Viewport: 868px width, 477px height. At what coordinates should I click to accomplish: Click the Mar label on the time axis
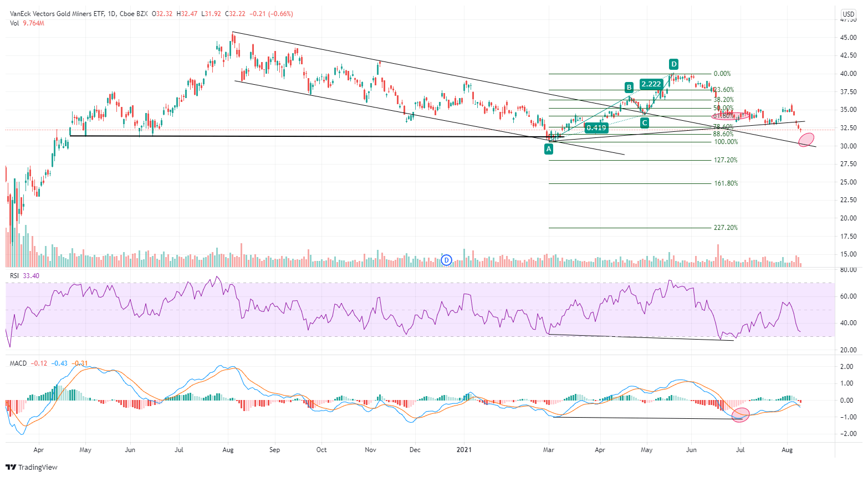549,450
